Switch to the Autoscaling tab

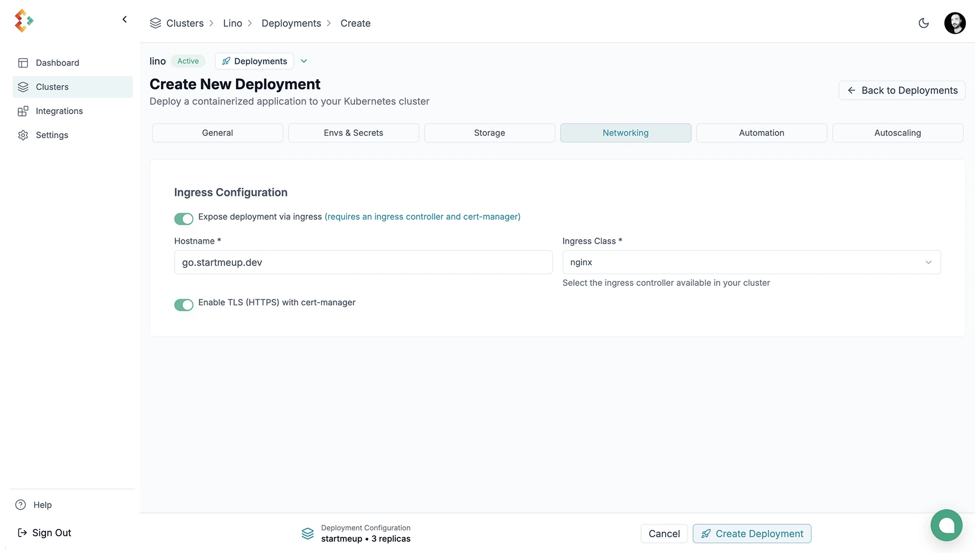click(x=897, y=133)
